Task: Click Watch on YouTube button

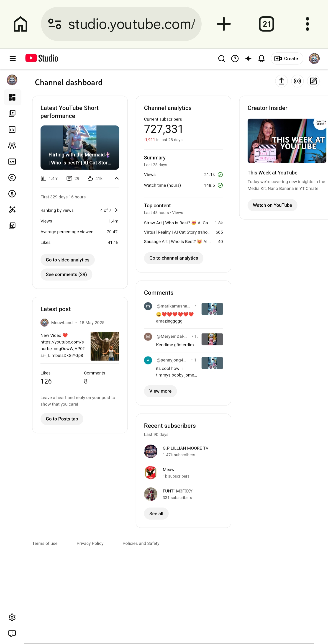Action: click(272, 205)
